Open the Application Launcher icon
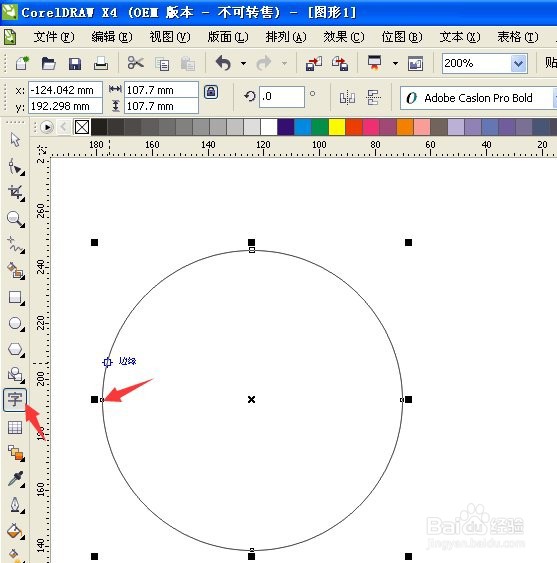Viewport: 557px width, 563px height. tap(375, 63)
